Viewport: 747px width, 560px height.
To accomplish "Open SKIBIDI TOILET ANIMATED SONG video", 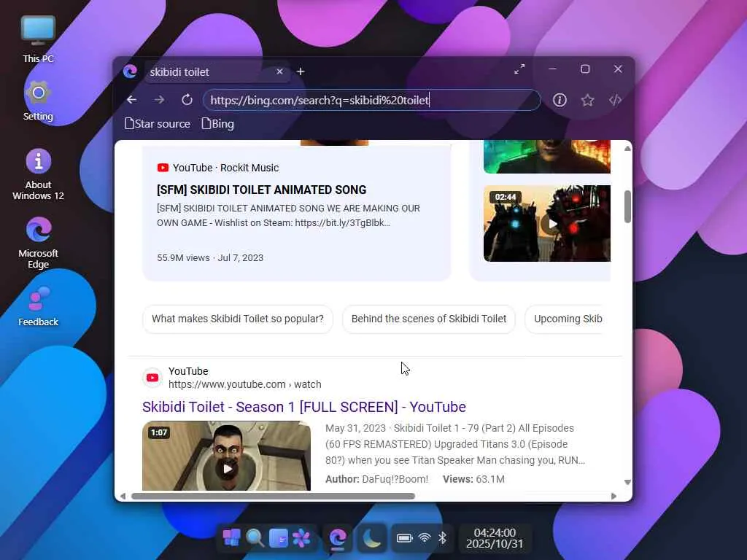I will (x=262, y=190).
